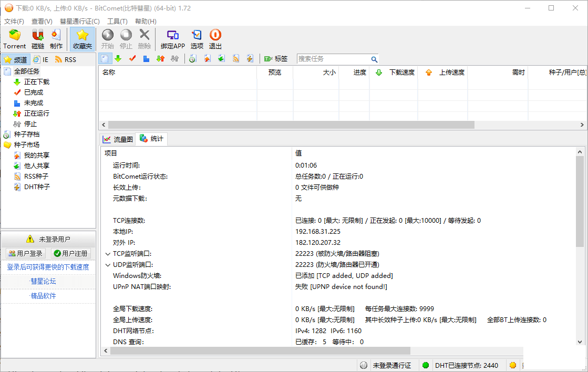This screenshot has height=372, width=588.
Task: Select 种子存档 tree item
Action: click(x=26, y=135)
